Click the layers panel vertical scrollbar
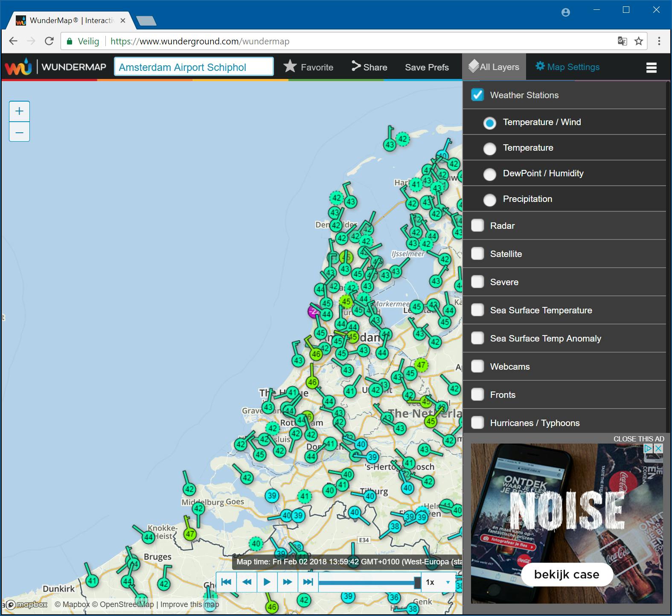 (668, 256)
